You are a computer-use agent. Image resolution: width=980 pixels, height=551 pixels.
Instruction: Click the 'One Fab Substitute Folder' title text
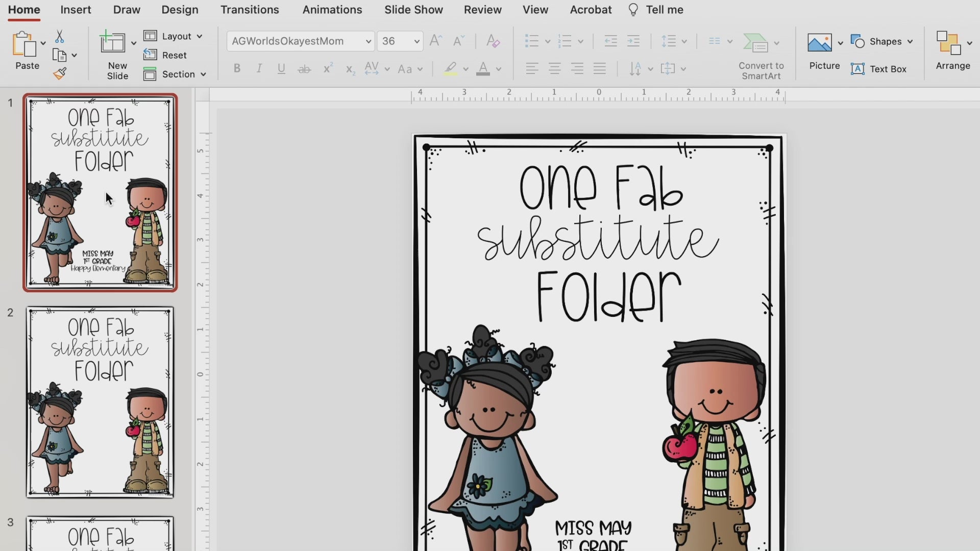(x=598, y=244)
